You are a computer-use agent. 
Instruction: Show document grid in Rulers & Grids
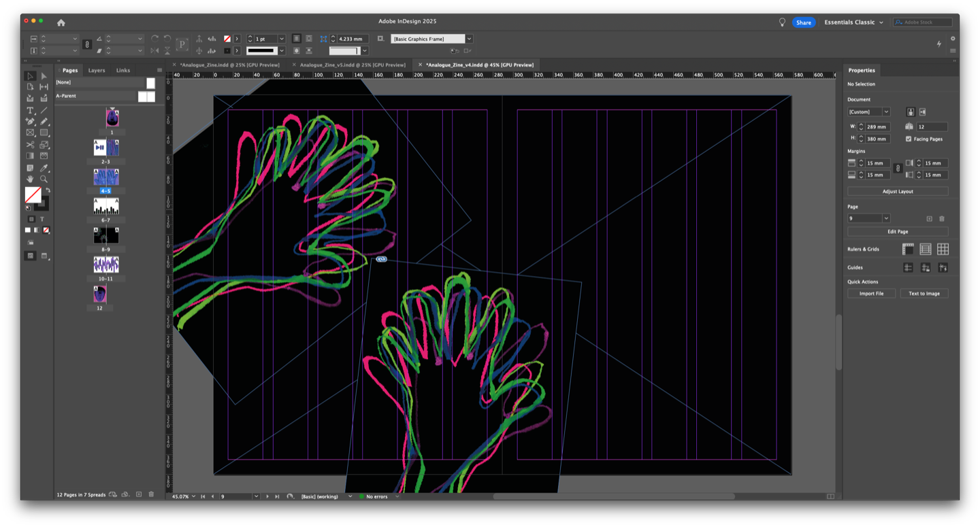(943, 250)
